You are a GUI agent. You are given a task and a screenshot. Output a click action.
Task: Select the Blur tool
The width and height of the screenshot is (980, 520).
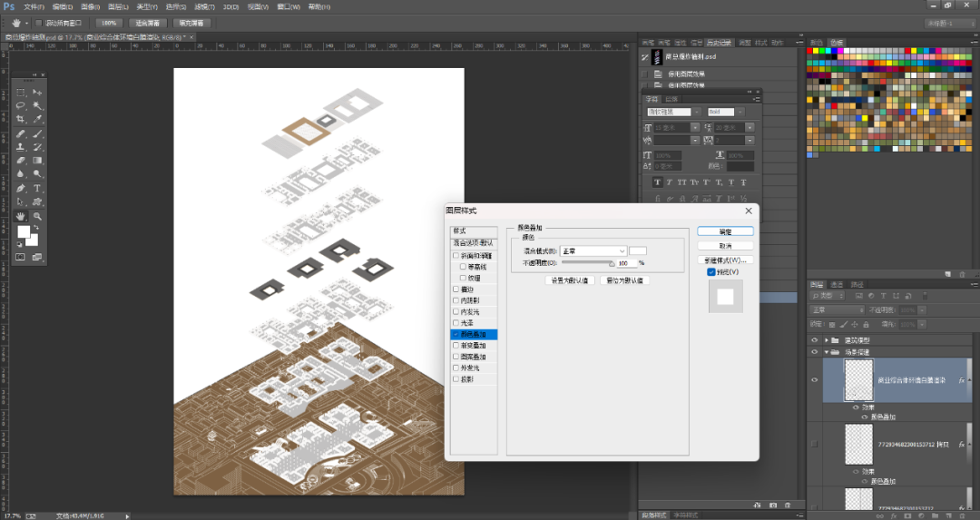click(21, 174)
